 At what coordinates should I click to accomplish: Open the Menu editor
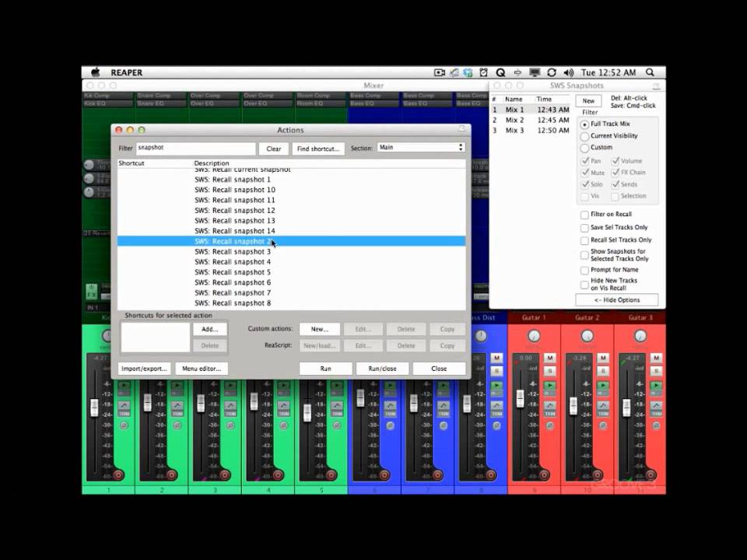(x=202, y=369)
